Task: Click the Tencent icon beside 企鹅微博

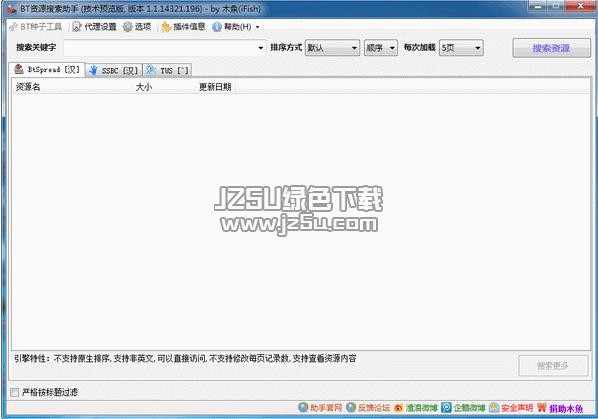Action: 446,408
